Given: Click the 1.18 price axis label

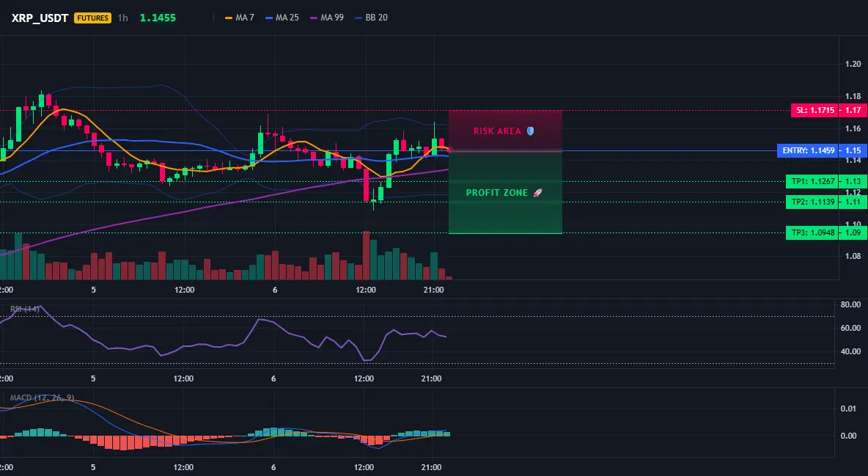Looking at the screenshot, I should tap(853, 96).
